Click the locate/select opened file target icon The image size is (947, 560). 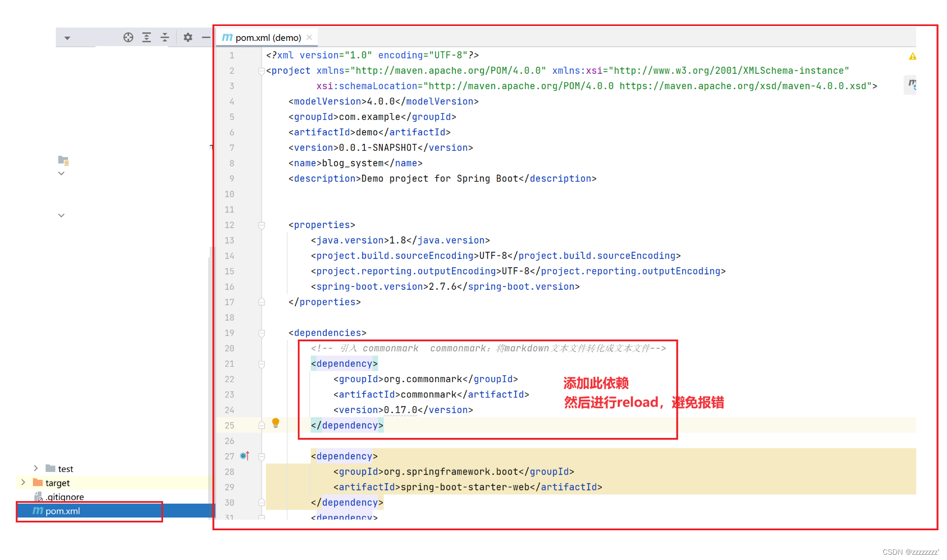128,37
